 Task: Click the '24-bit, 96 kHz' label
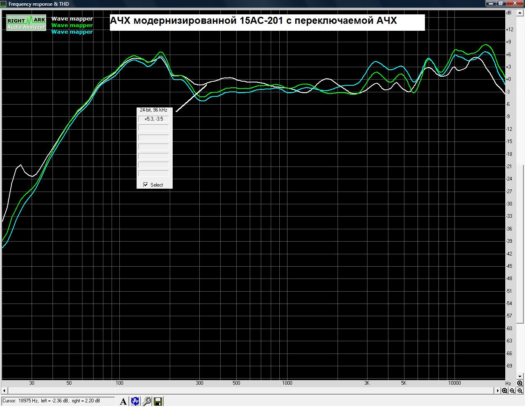(153, 110)
